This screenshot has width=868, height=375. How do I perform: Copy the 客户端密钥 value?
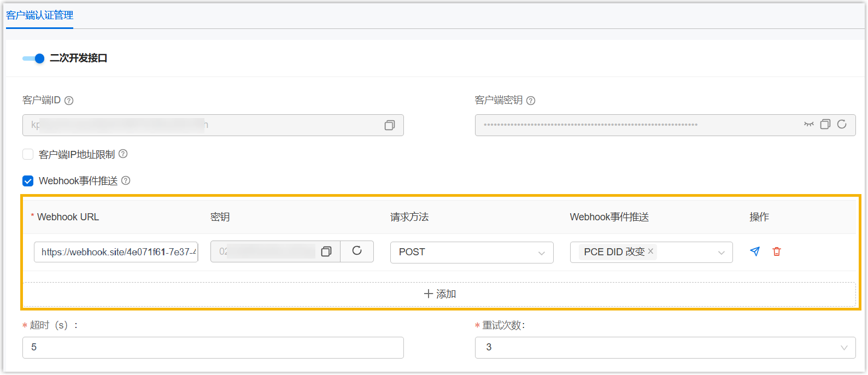825,125
